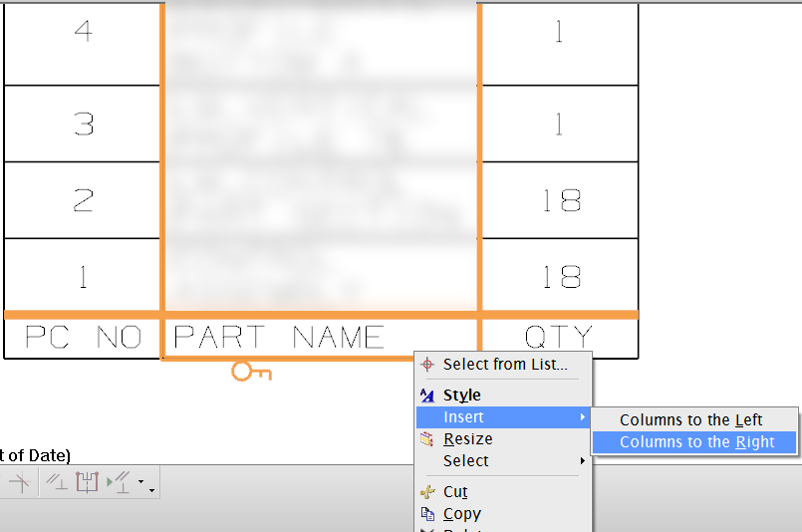Select the PC NO header cell
Viewport: 802px width, 532px height.
point(83,338)
